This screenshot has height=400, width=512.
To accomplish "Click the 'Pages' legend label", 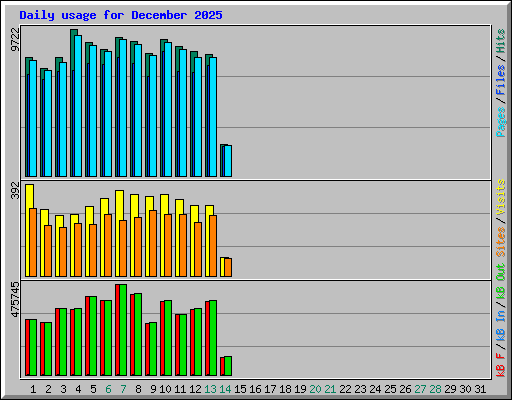I will (501, 122).
